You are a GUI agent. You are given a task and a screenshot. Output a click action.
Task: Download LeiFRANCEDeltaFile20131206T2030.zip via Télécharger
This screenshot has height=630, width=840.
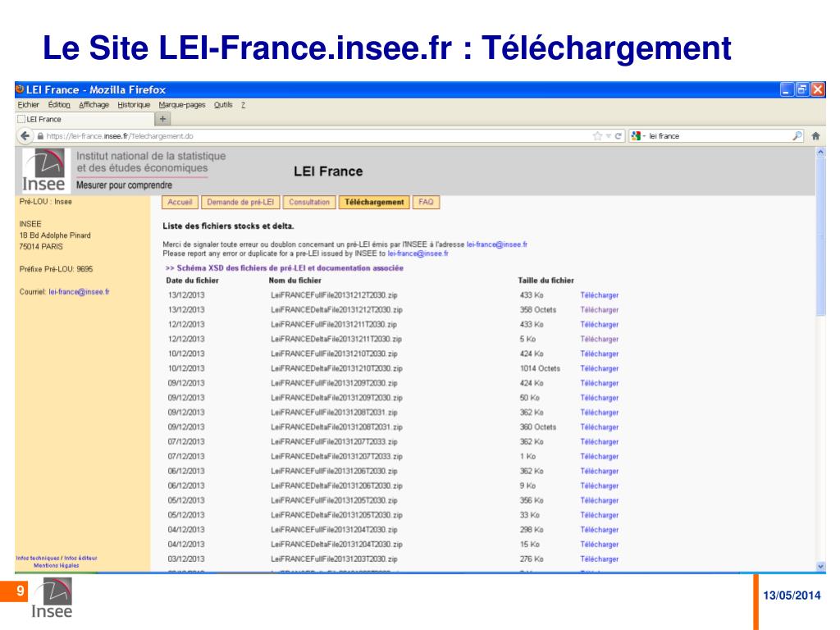click(599, 486)
